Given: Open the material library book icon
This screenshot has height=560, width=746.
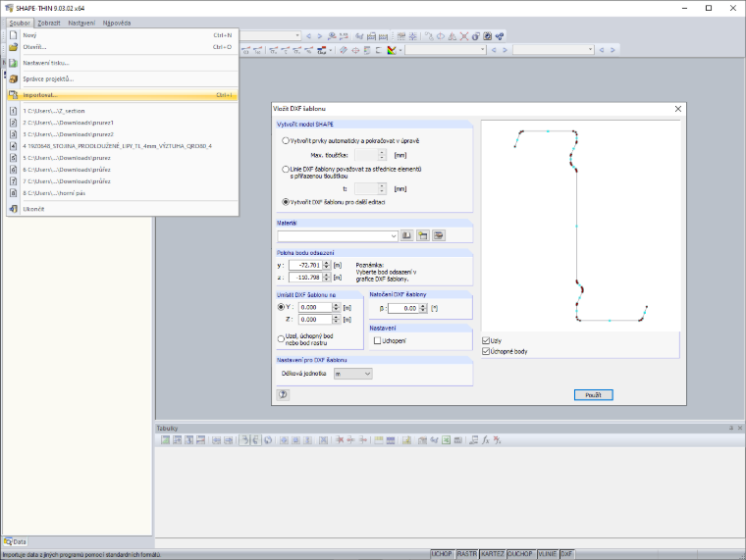Looking at the screenshot, I should point(406,235).
